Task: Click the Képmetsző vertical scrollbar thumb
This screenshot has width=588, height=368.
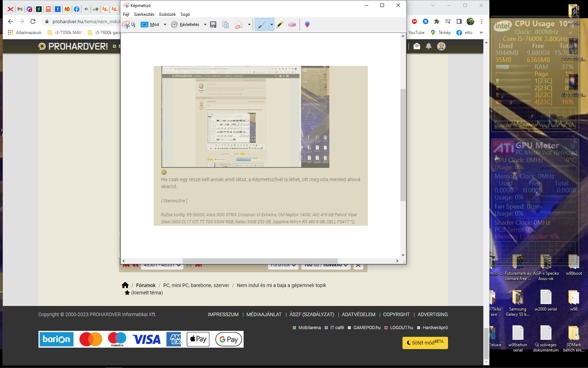Action: (403, 145)
